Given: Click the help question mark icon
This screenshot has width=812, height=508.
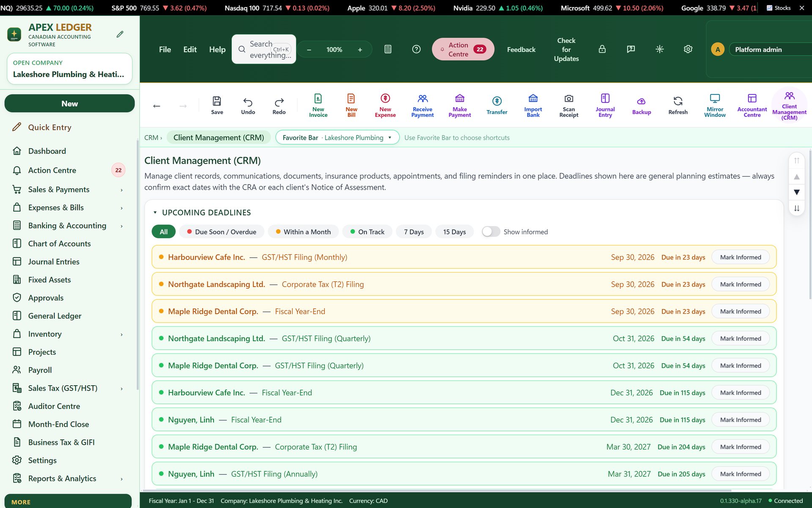Looking at the screenshot, I should [x=416, y=49].
